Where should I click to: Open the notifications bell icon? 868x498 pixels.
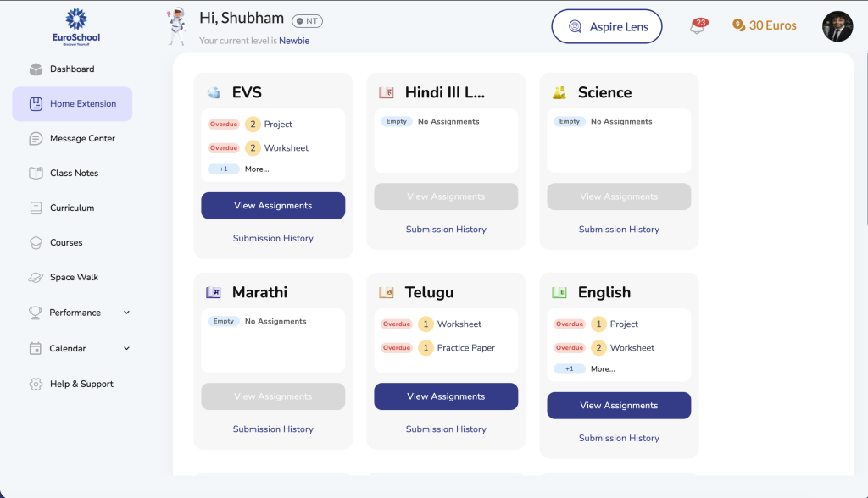click(698, 28)
